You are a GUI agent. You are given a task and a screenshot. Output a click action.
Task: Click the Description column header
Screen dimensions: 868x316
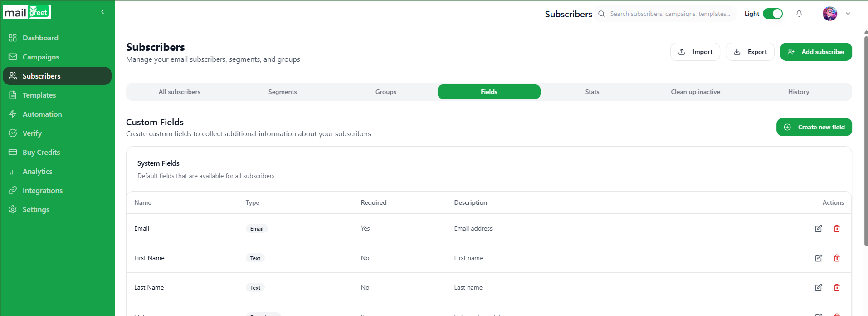pyautogui.click(x=470, y=202)
